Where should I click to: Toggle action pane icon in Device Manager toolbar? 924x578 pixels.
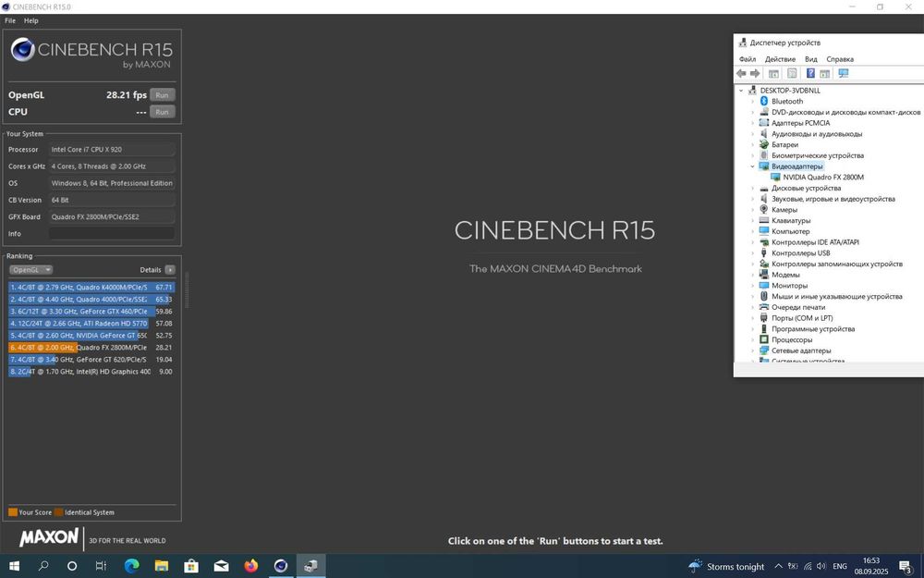(x=825, y=73)
